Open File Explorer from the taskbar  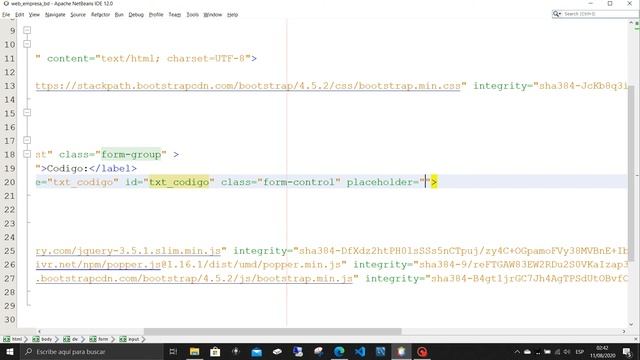pyautogui.click(x=195, y=351)
